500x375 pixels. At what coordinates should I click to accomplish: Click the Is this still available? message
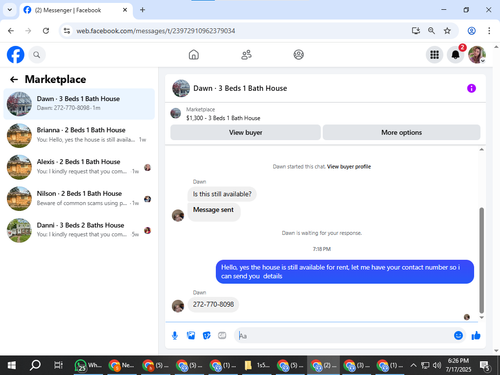point(222,194)
